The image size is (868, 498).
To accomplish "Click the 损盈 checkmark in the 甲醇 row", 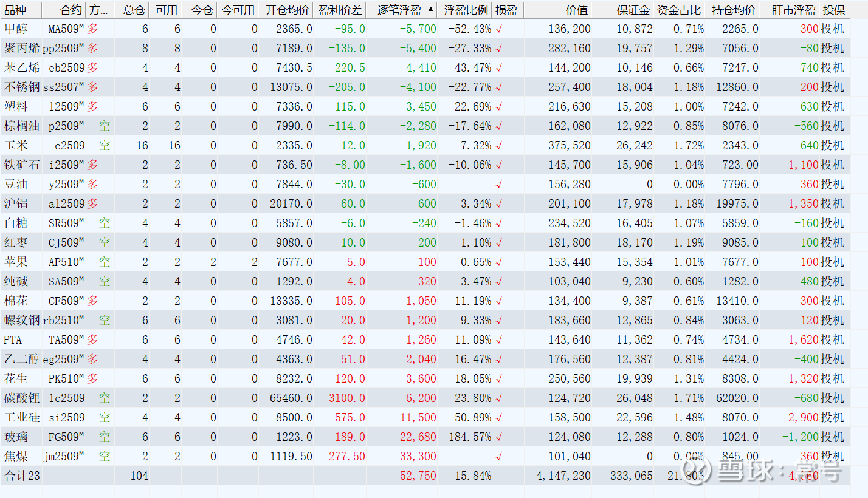I will [x=499, y=29].
